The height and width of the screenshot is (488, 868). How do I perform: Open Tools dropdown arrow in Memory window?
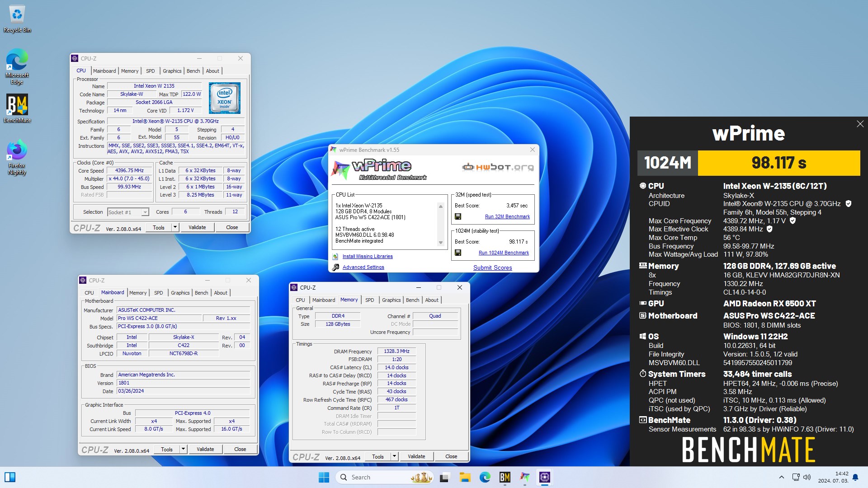[394, 456]
